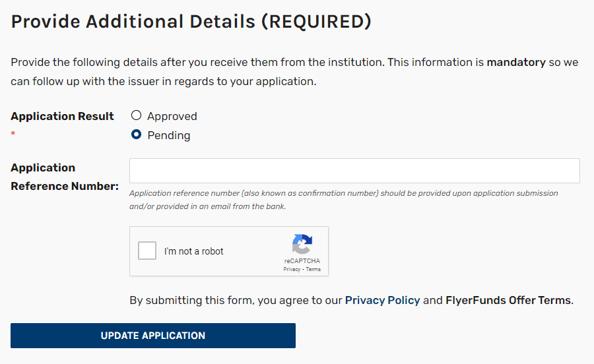Viewport: 594px width, 364px height.
Task: Click the Provide Additional Details heading
Action: coord(191,22)
